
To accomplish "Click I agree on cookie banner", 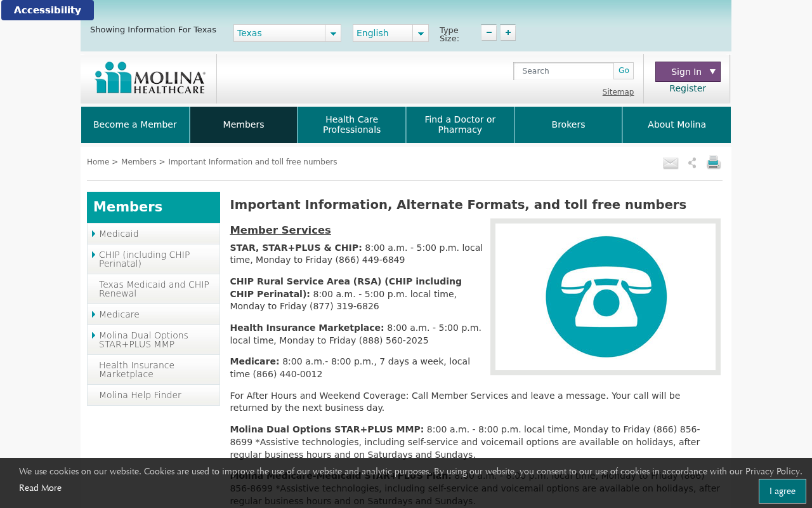I will [x=782, y=491].
